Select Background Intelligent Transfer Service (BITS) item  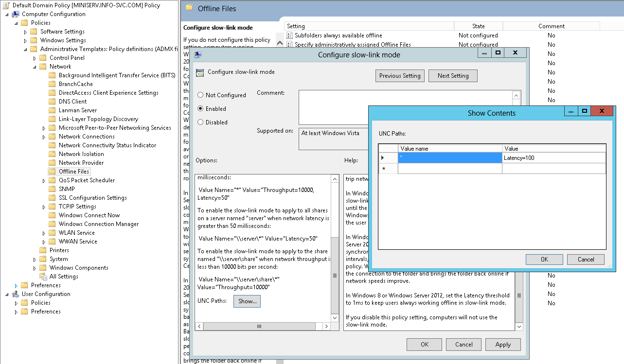point(117,75)
